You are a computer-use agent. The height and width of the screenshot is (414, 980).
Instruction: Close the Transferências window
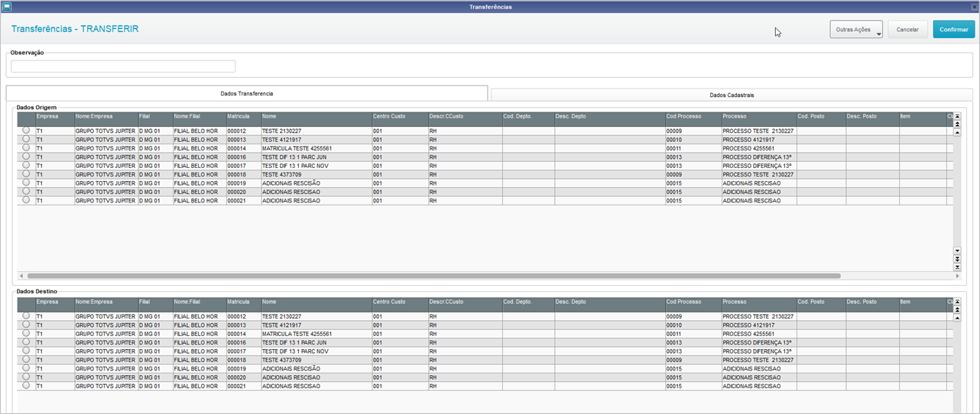click(974, 6)
